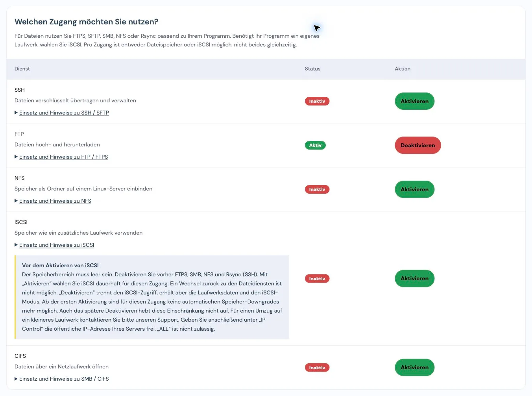
Task: Click Deaktivieren for the FTP service
Action: point(418,145)
